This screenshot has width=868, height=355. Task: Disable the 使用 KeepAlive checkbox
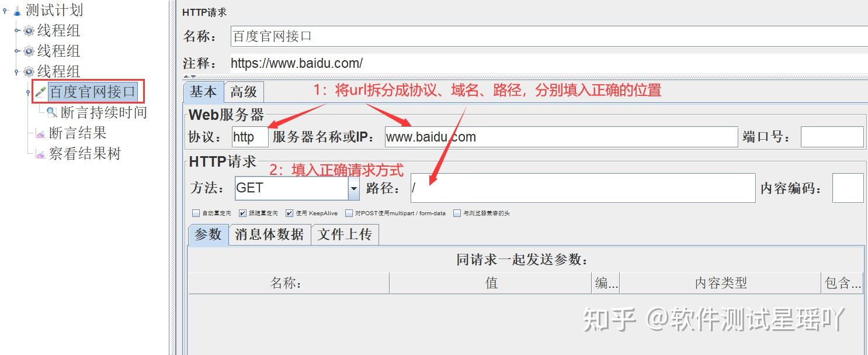click(290, 213)
